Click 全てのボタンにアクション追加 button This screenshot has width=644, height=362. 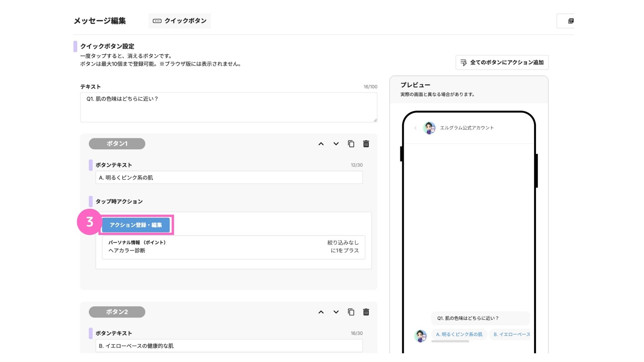click(x=502, y=62)
